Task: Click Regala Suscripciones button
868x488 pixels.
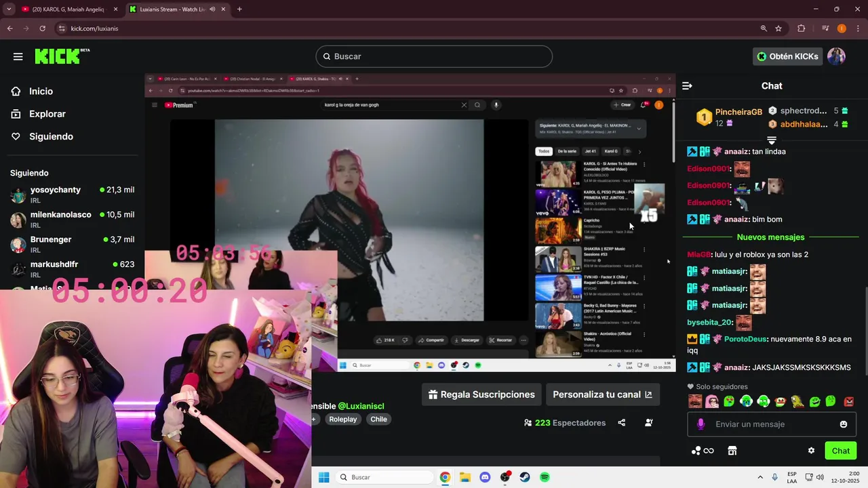Action: [x=481, y=394]
